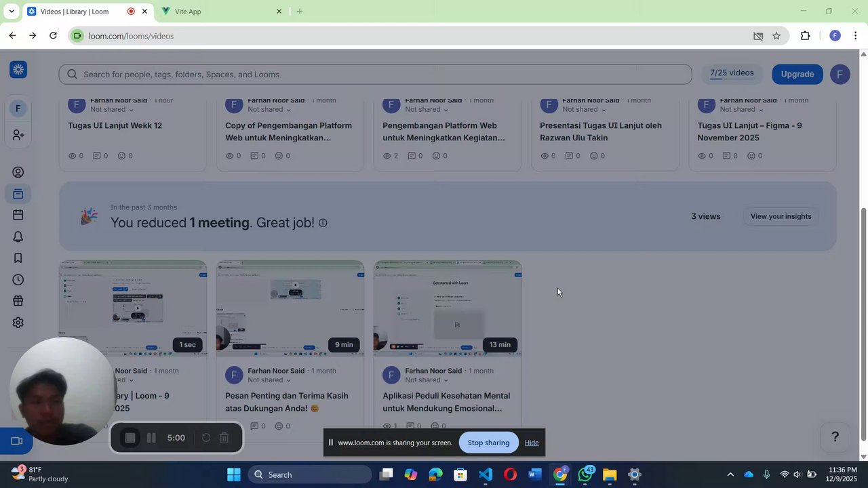Click View your insights

click(x=781, y=216)
